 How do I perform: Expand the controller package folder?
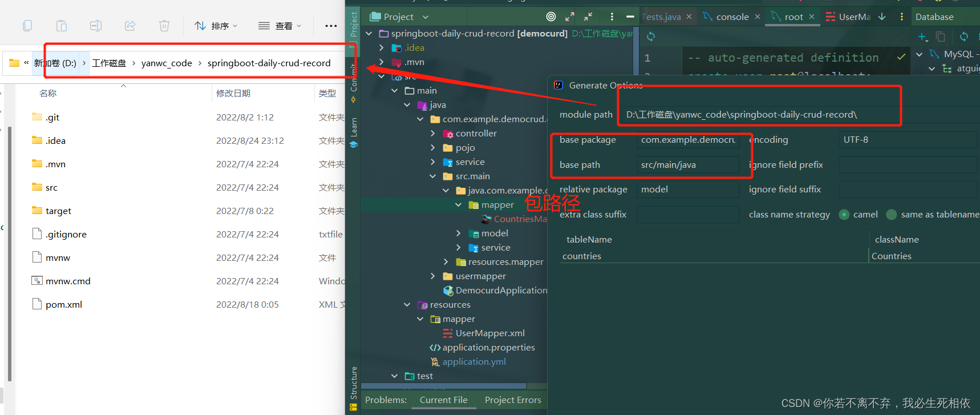(433, 134)
